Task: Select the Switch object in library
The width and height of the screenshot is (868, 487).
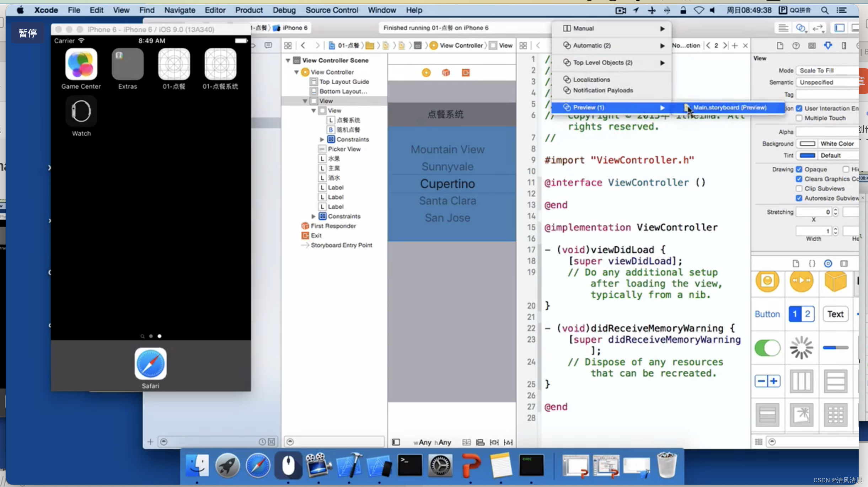Action: click(x=767, y=348)
